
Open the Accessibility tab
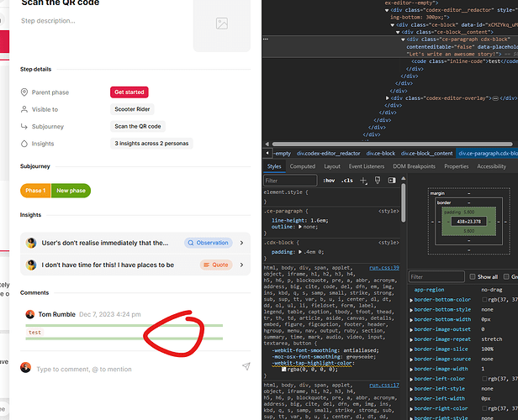point(491,166)
